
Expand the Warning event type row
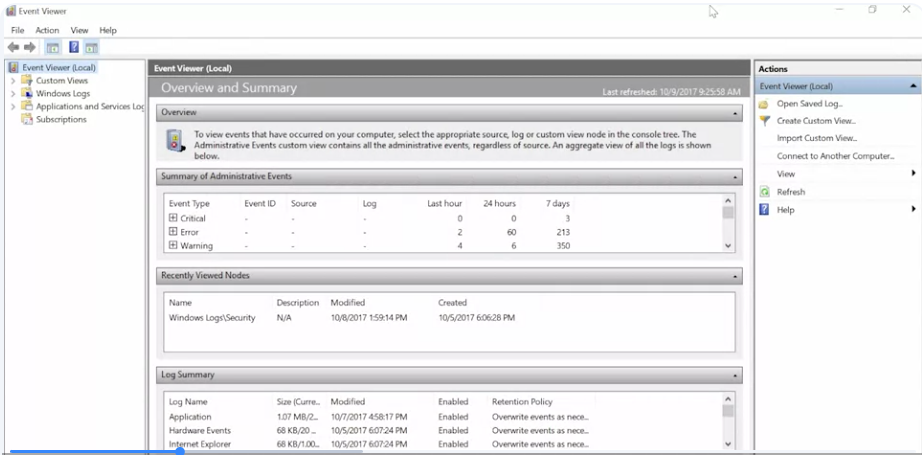(x=173, y=246)
